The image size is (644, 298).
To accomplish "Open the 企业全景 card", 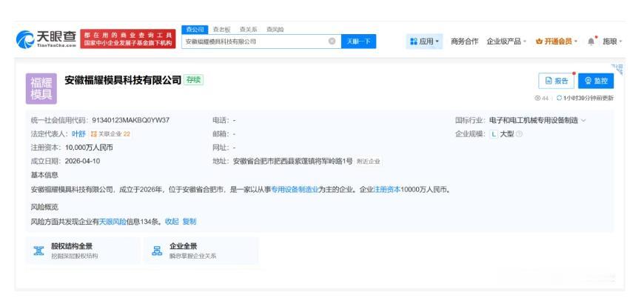I will pyautogui.click(x=201, y=251).
